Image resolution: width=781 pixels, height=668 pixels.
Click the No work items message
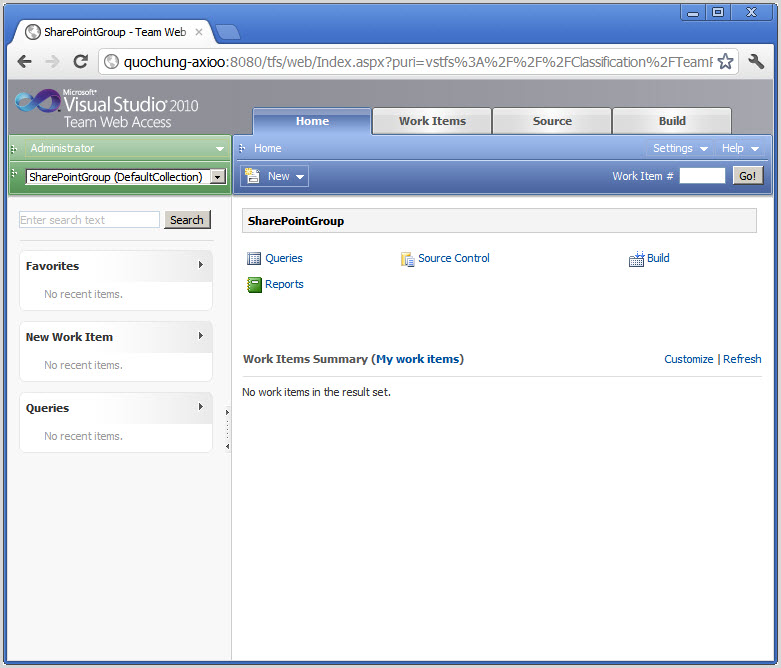pos(316,392)
